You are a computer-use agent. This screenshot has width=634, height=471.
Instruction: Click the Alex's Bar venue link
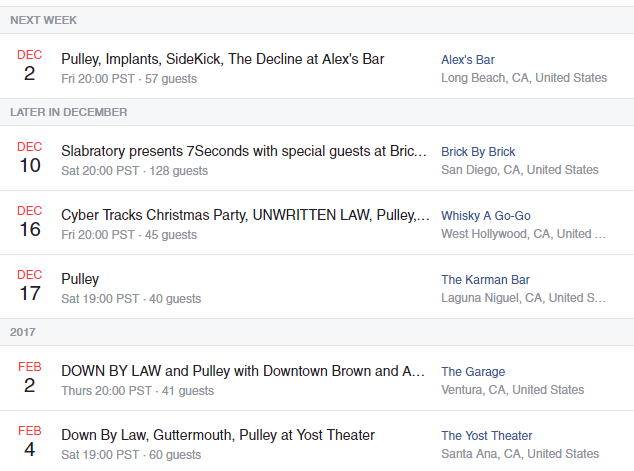tap(468, 60)
